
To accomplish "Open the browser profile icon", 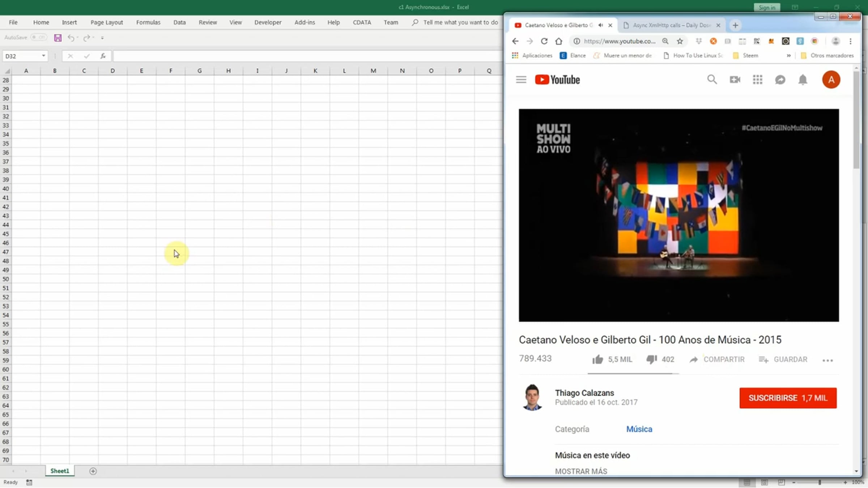I will 835,41.
